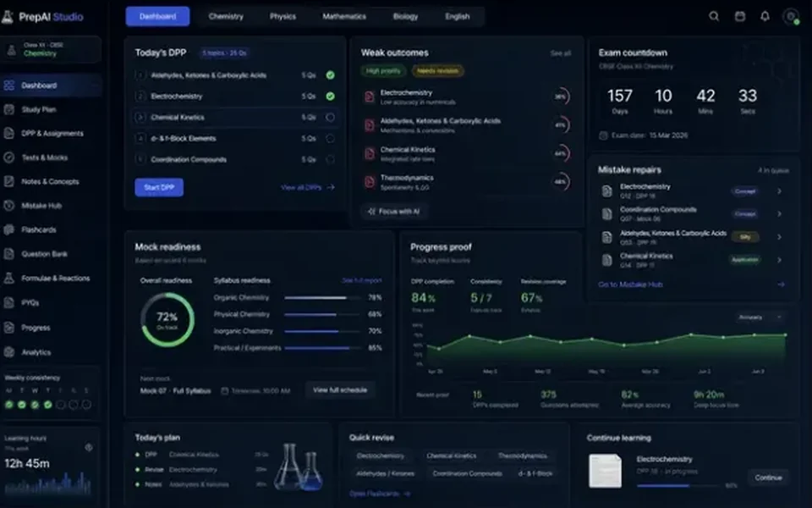
Task: Click the Learning hours settings icon
Action: pos(89,447)
